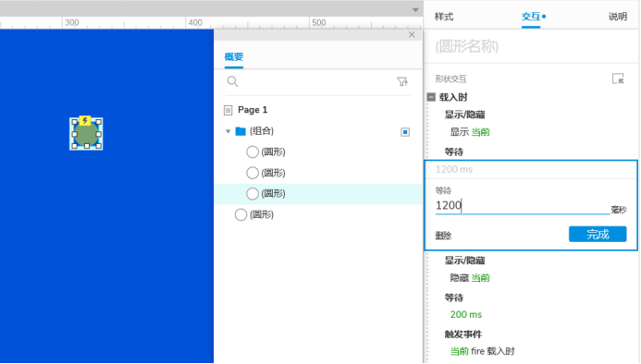Toggle the (组合) group square indicator
This screenshot has width=641, height=364.
(x=405, y=132)
